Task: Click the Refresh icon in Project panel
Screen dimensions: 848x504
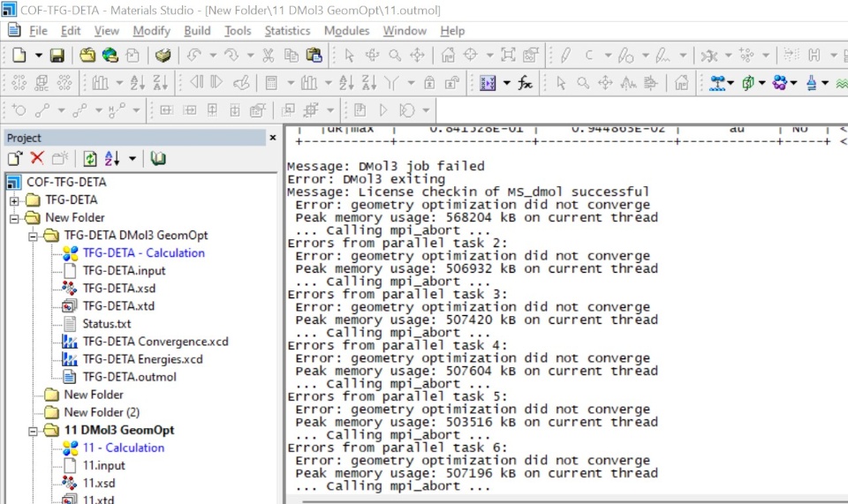Action: pyautogui.click(x=90, y=159)
